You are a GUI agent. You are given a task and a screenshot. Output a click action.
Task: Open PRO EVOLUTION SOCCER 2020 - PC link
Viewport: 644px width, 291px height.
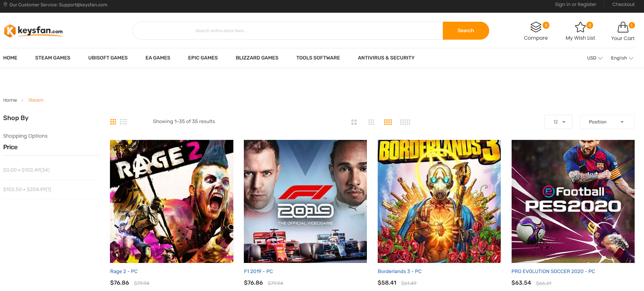coord(553,272)
